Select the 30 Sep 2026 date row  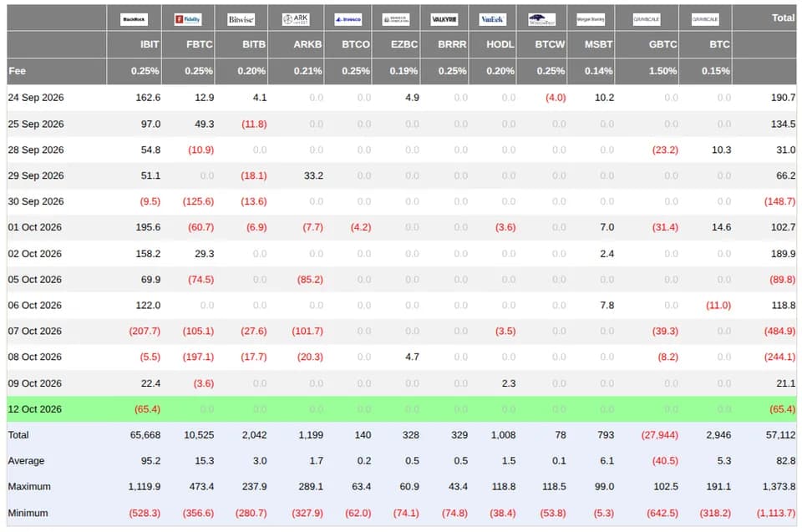pos(402,201)
